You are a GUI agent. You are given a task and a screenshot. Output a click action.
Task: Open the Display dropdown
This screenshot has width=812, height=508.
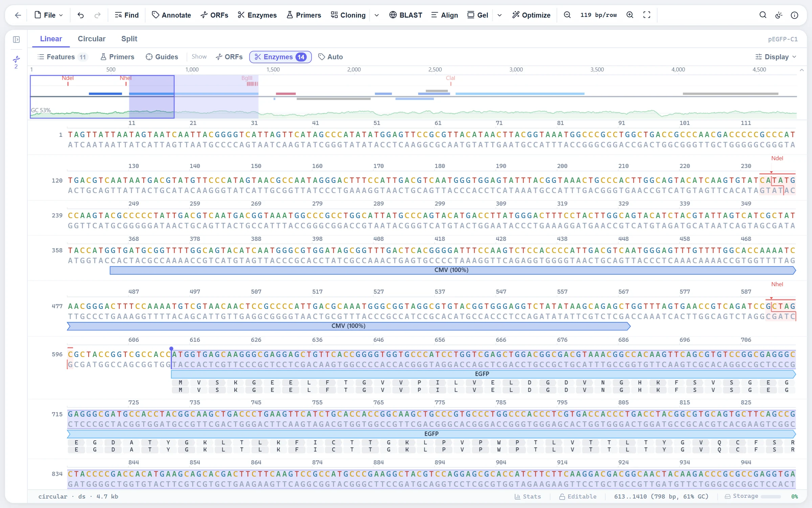[776, 57]
